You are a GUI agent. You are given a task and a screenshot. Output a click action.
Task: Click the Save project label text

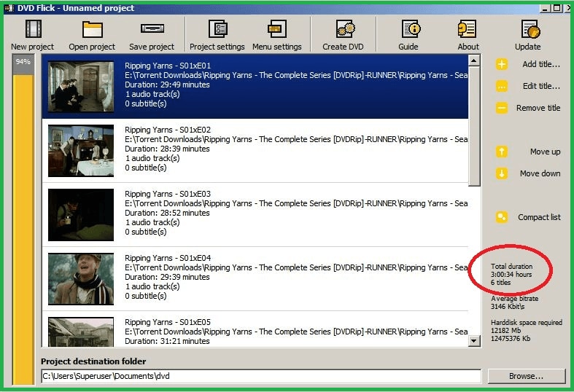152,47
